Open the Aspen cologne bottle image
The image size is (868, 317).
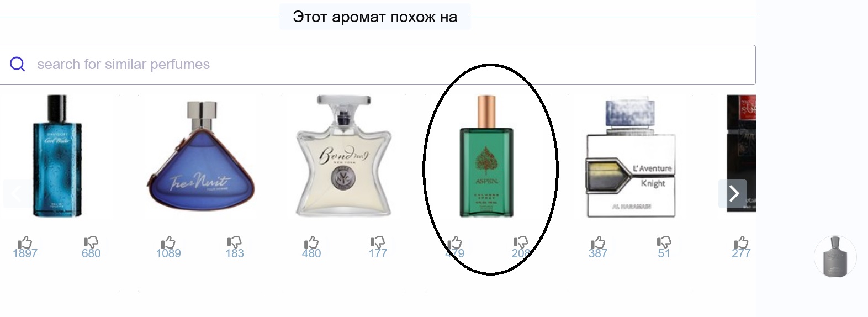tap(486, 156)
